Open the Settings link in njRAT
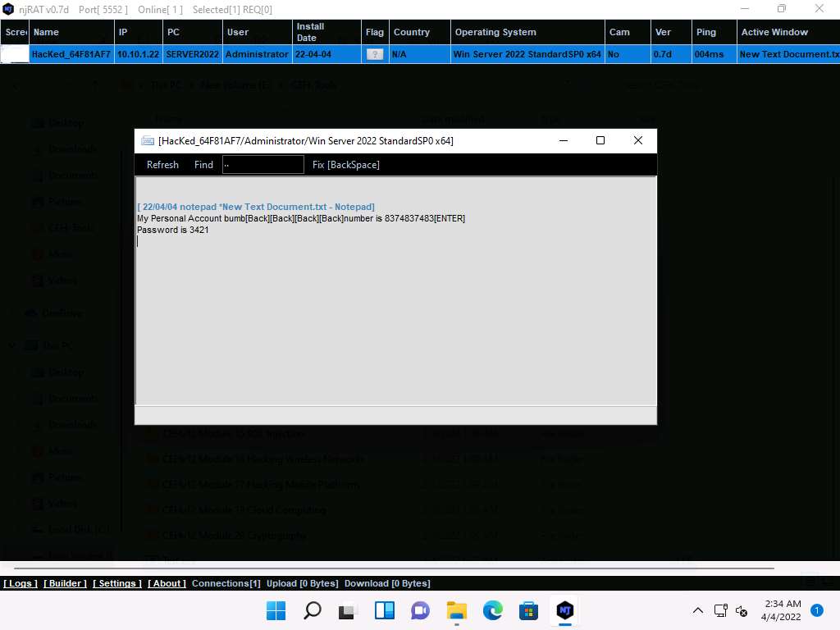The height and width of the screenshot is (630, 840). (x=117, y=583)
